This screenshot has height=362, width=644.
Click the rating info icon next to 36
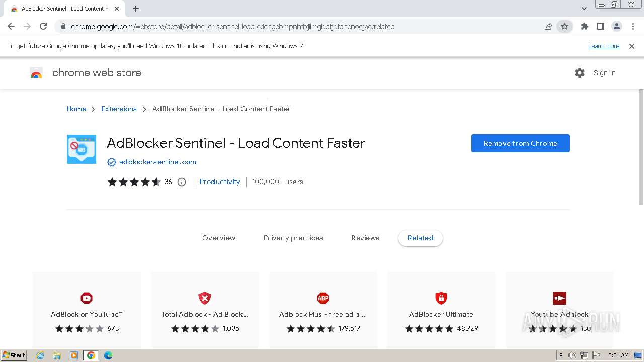[182, 182]
